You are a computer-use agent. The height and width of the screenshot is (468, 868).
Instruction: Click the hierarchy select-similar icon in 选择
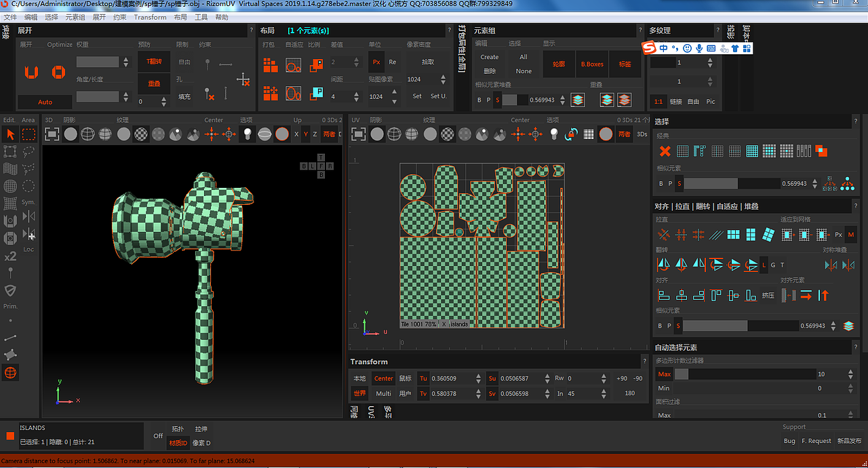848,183
